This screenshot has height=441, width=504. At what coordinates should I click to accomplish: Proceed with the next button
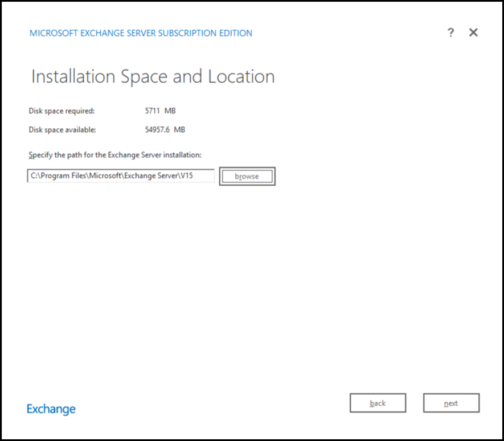(x=451, y=403)
